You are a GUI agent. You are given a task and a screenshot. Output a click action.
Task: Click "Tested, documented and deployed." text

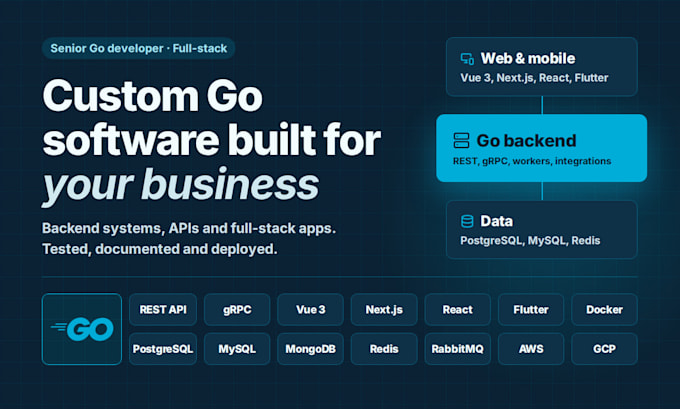pyautogui.click(x=160, y=249)
